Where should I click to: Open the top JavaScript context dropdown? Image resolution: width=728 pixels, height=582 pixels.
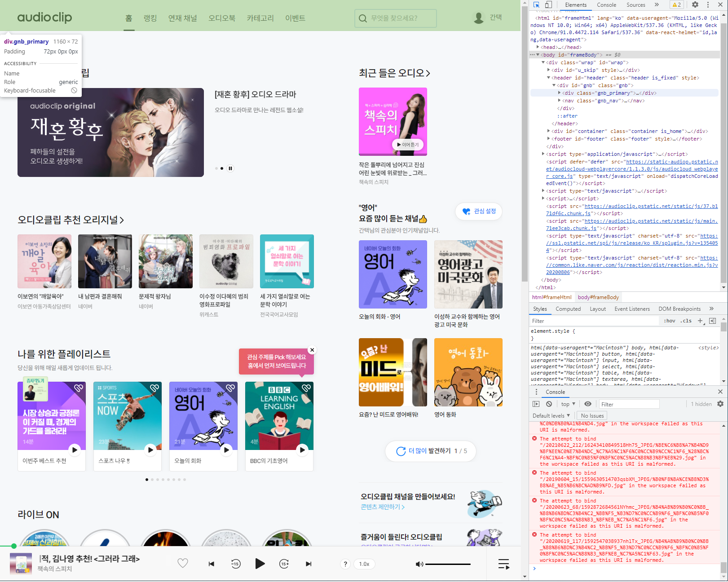(568, 404)
